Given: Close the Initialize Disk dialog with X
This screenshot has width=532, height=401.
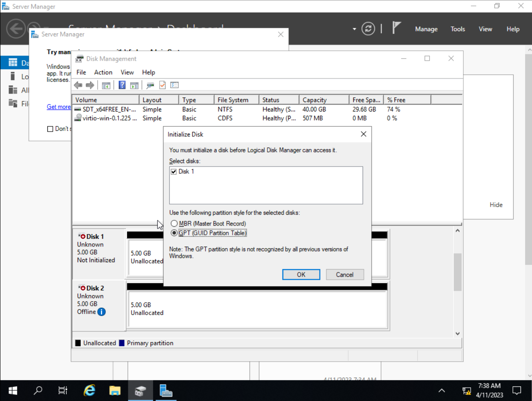Looking at the screenshot, I should coord(363,134).
